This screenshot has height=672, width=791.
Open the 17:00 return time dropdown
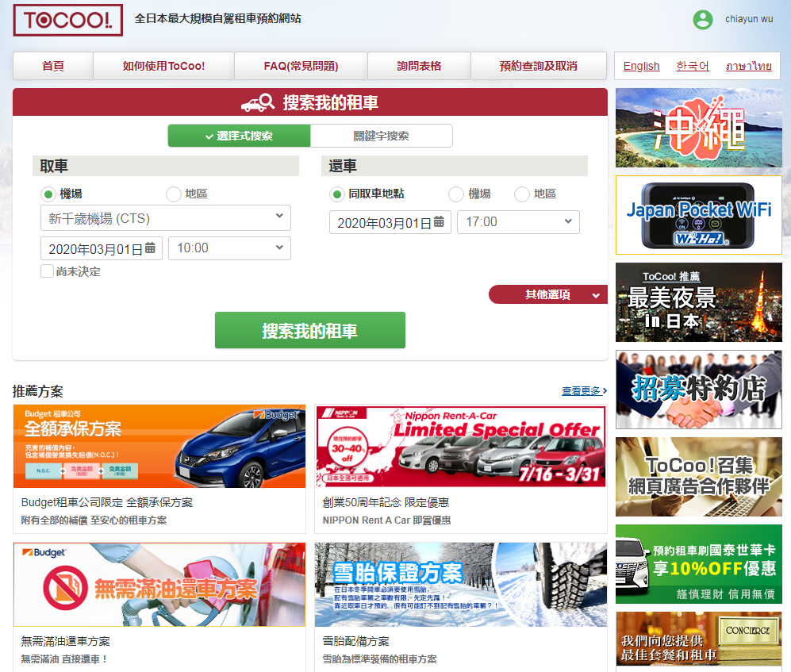click(x=518, y=222)
